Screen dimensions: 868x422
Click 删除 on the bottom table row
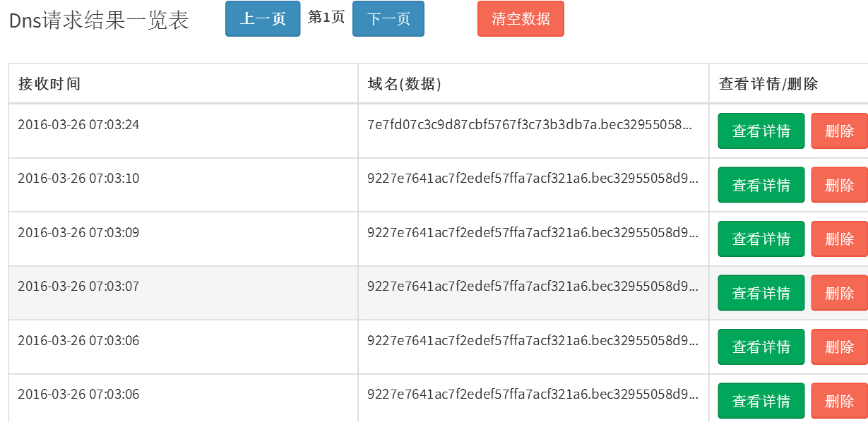839,400
